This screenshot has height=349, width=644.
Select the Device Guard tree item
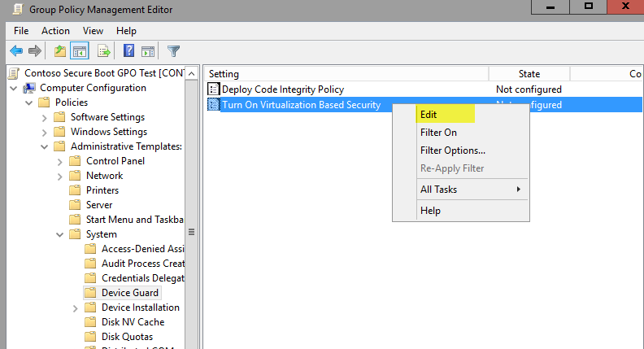tap(130, 293)
